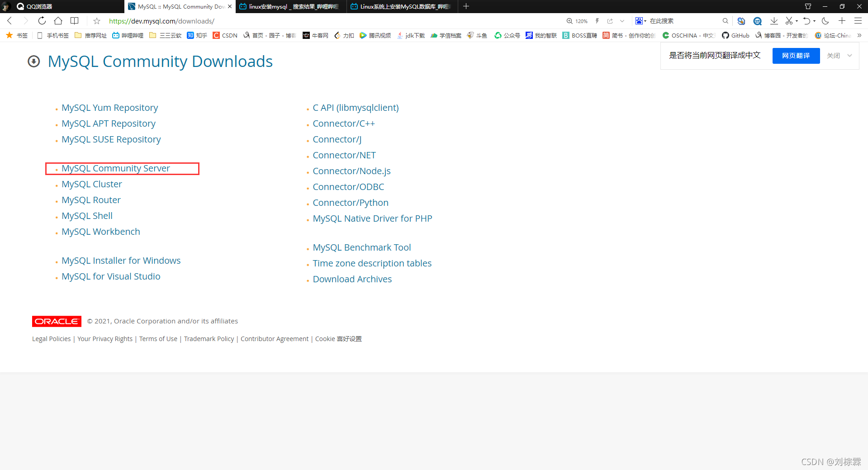Open MySQL Workbench link
The width and height of the screenshot is (868, 470).
point(101,232)
